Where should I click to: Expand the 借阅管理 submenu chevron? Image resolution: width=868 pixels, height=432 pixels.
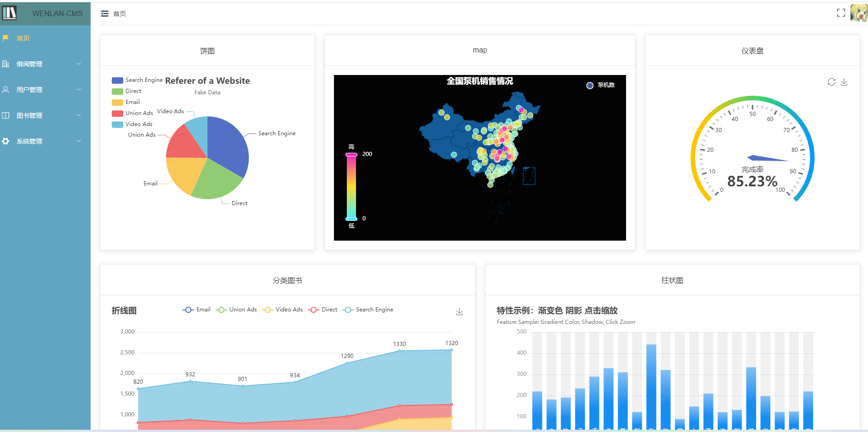pyautogui.click(x=79, y=64)
